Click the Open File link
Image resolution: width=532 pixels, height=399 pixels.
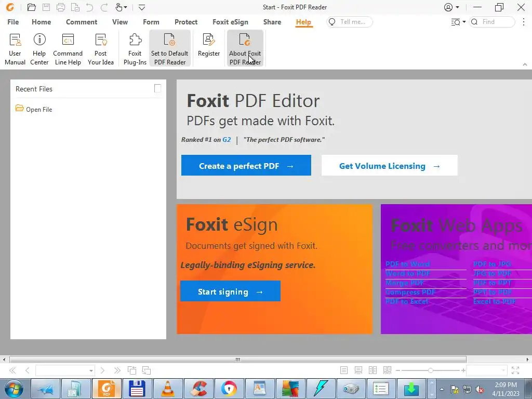(x=39, y=110)
